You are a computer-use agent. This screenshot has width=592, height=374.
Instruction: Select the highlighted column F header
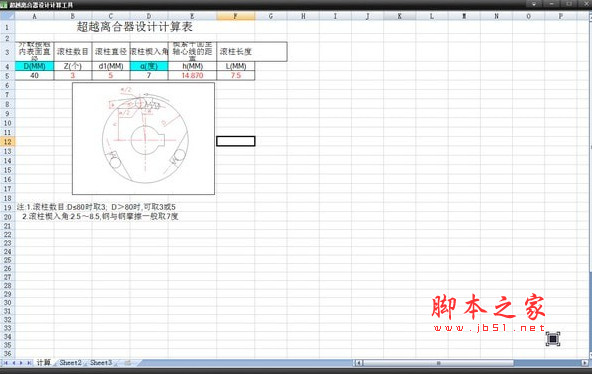point(236,16)
